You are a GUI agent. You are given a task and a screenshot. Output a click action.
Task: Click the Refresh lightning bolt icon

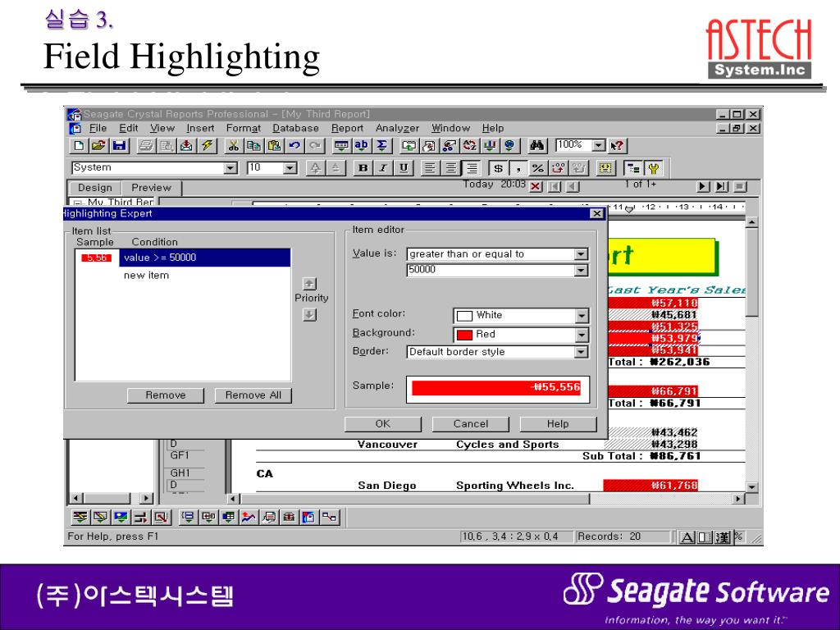[x=207, y=146]
